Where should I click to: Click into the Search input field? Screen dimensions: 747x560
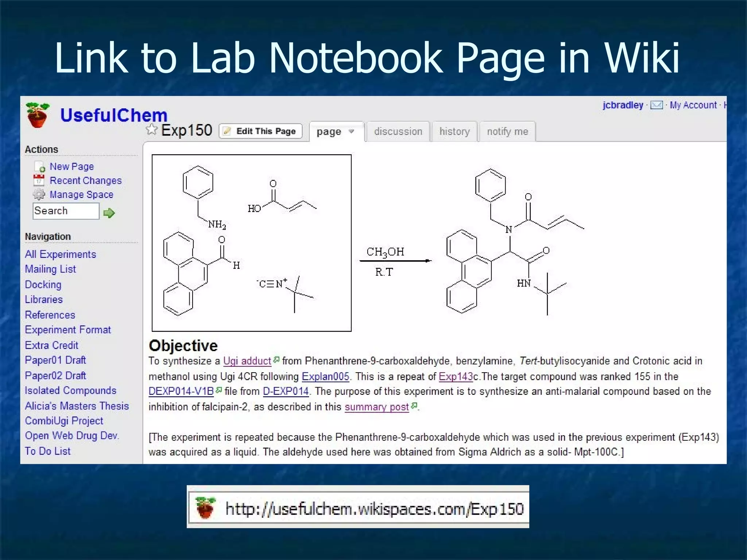66,211
